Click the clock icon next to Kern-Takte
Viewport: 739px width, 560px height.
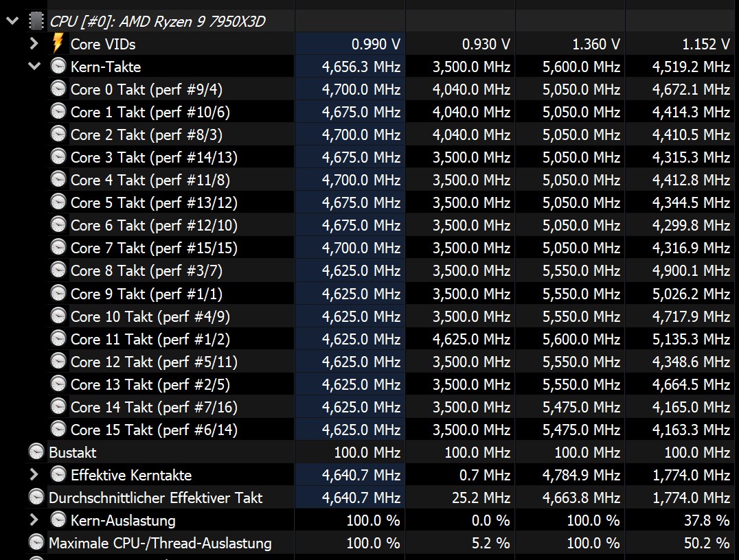coord(58,66)
